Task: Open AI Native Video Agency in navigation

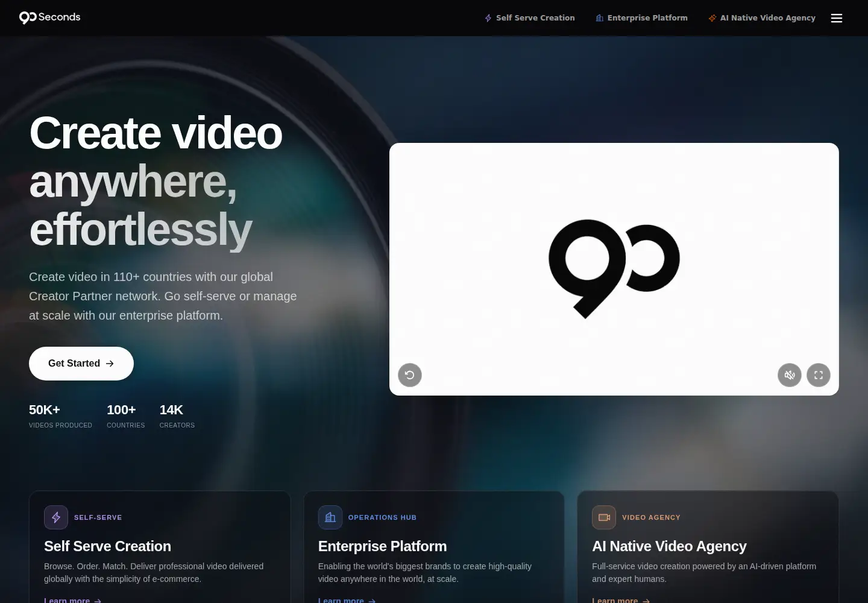Action: (x=762, y=18)
